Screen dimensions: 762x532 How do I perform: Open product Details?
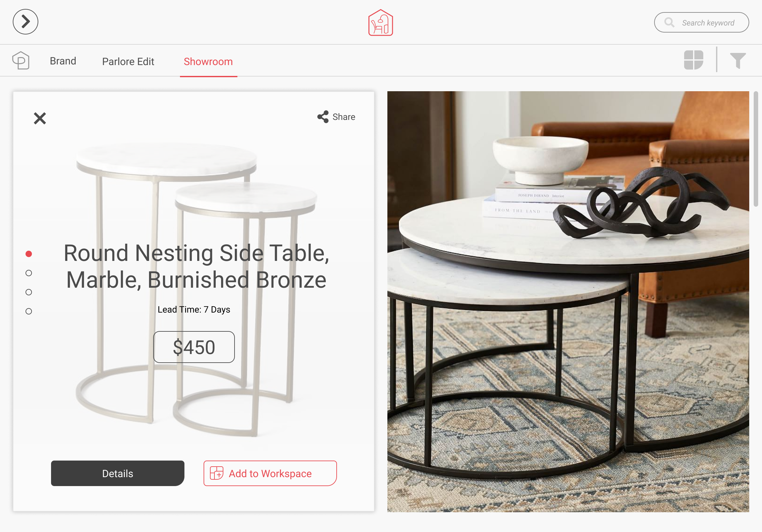117,473
